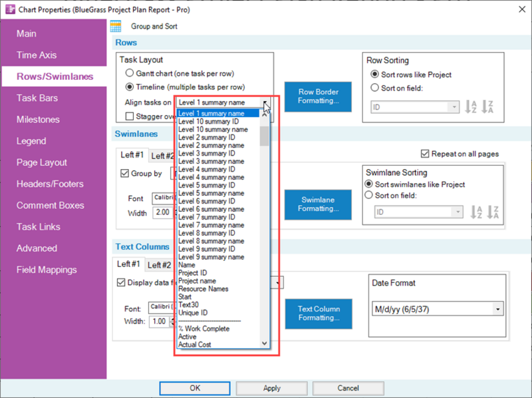Screen dimensions: 532x398
Task: Go to Field Mappings page
Action: pos(47,270)
